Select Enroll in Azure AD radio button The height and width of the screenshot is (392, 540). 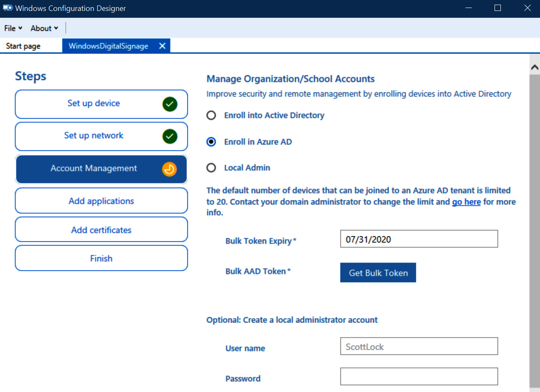pos(211,142)
